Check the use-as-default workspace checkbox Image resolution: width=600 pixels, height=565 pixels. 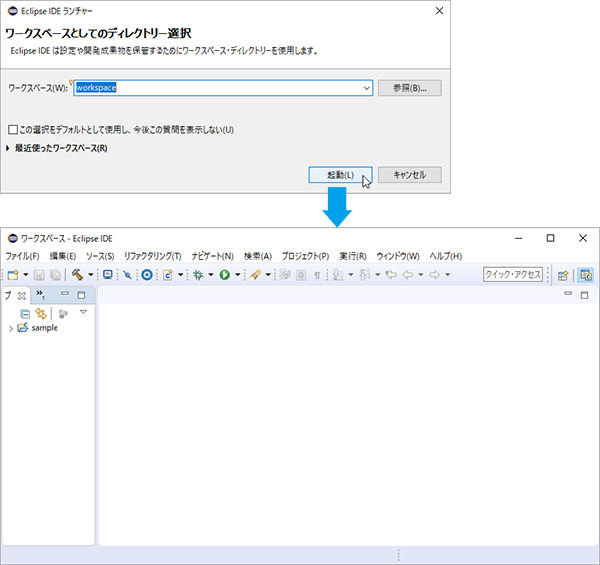pos(13,130)
